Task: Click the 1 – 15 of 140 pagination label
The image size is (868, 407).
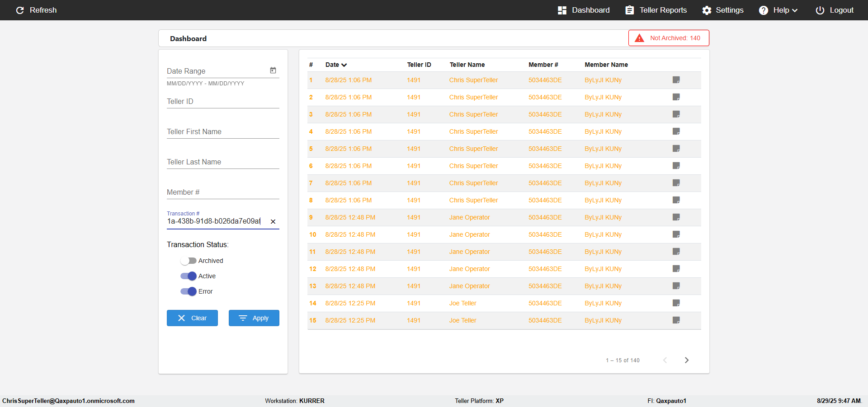Action: [623, 360]
